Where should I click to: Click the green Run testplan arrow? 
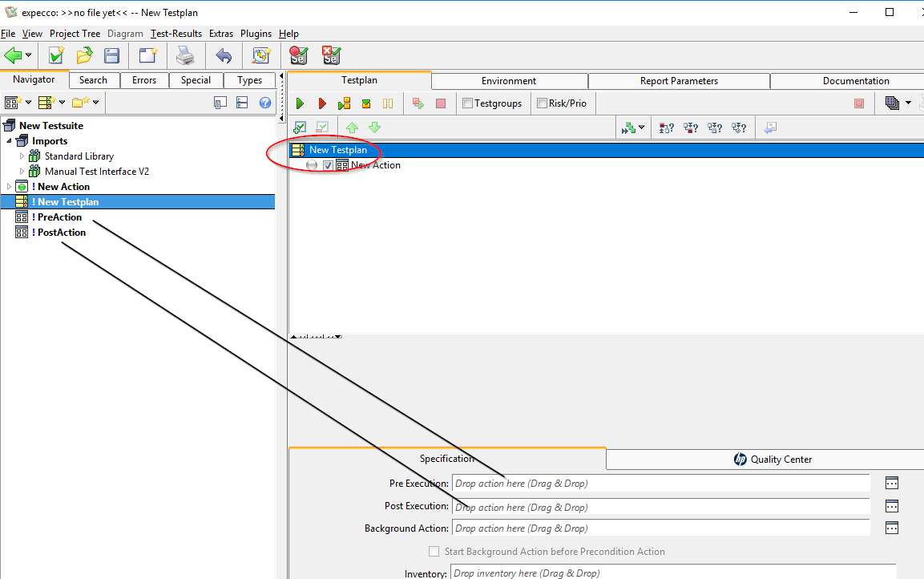(300, 103)
